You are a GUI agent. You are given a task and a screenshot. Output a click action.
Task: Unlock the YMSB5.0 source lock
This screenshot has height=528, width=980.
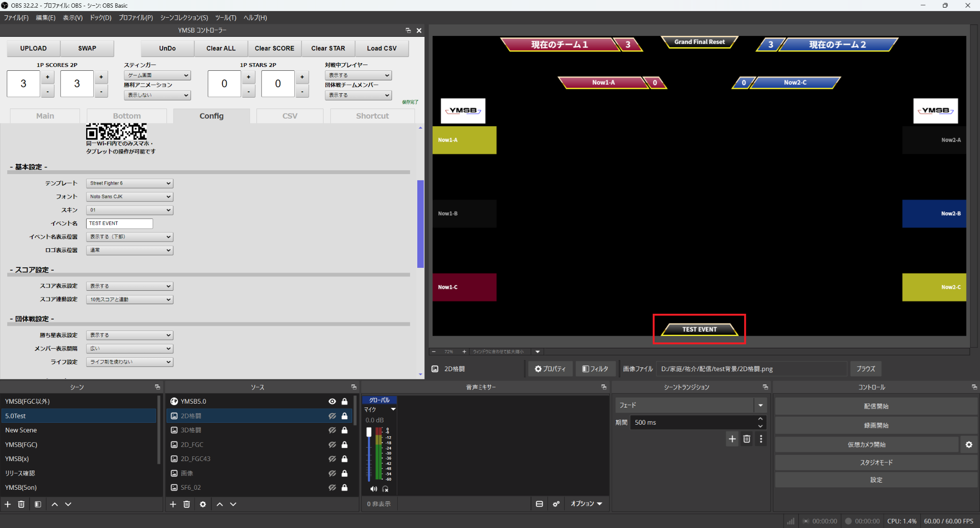coord(345,401)
